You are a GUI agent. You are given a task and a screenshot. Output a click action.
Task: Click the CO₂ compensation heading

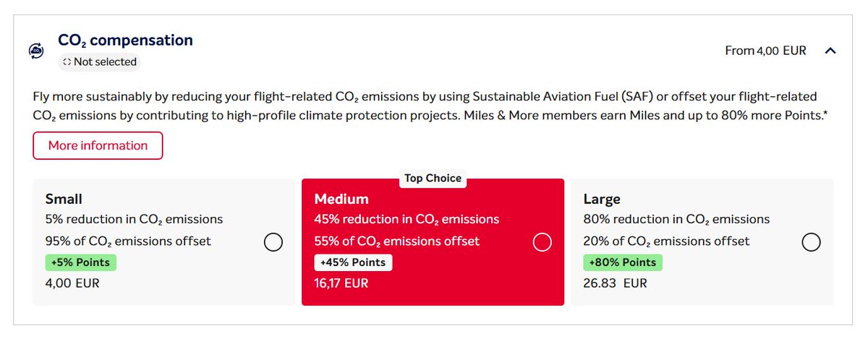125,40
